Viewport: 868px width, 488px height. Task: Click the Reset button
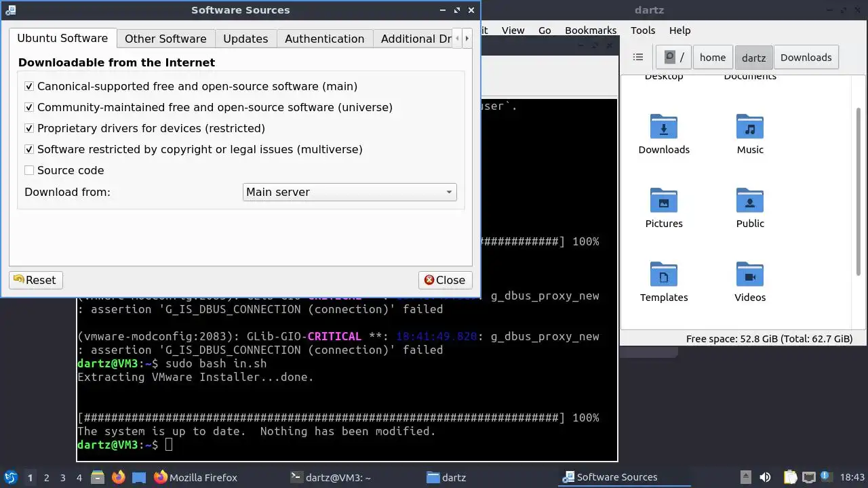click(x=35, y=280)
